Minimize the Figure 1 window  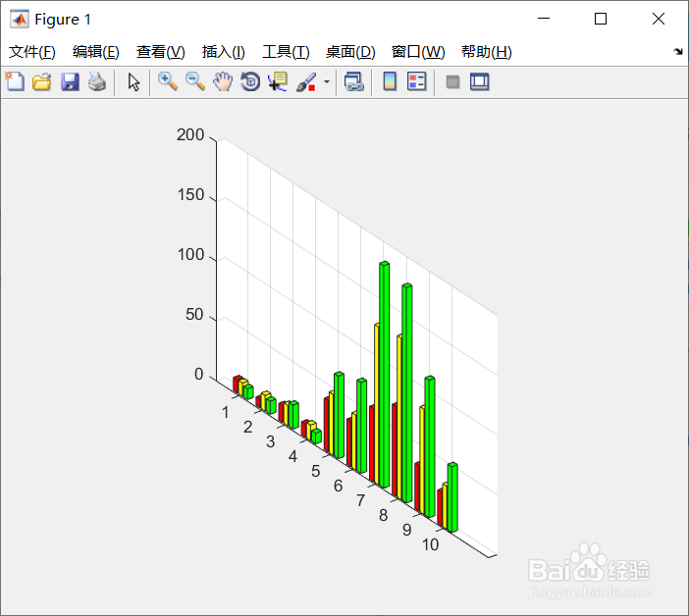[x=544, y=19]
